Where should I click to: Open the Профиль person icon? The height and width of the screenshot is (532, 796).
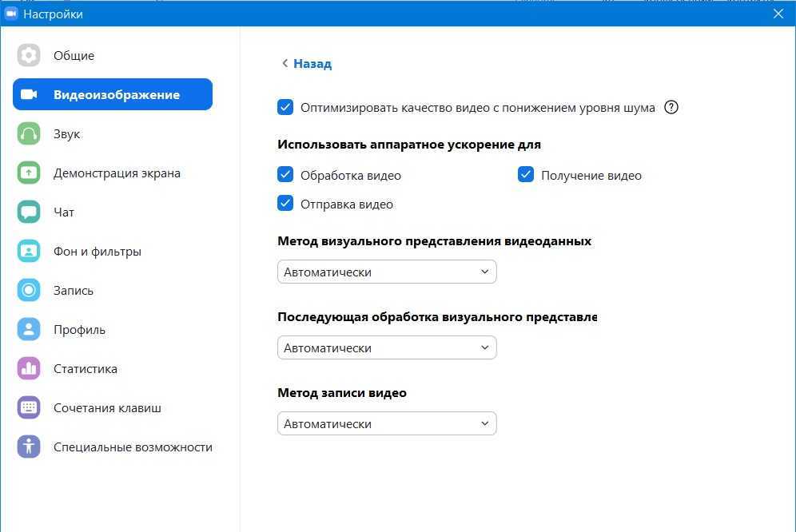click(29, 330)
